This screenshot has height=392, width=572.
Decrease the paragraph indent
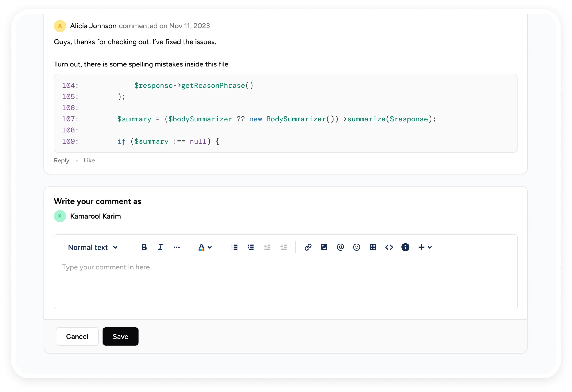click(267, 247)
